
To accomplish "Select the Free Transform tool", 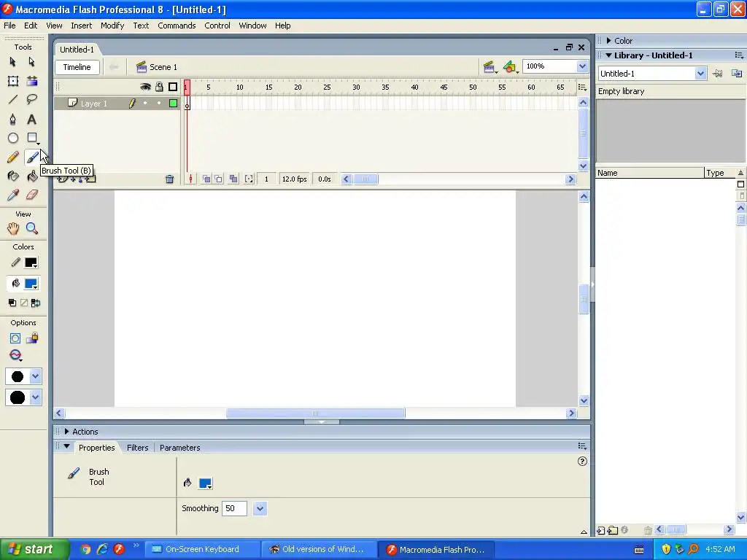I will click(x=13, y=81).
